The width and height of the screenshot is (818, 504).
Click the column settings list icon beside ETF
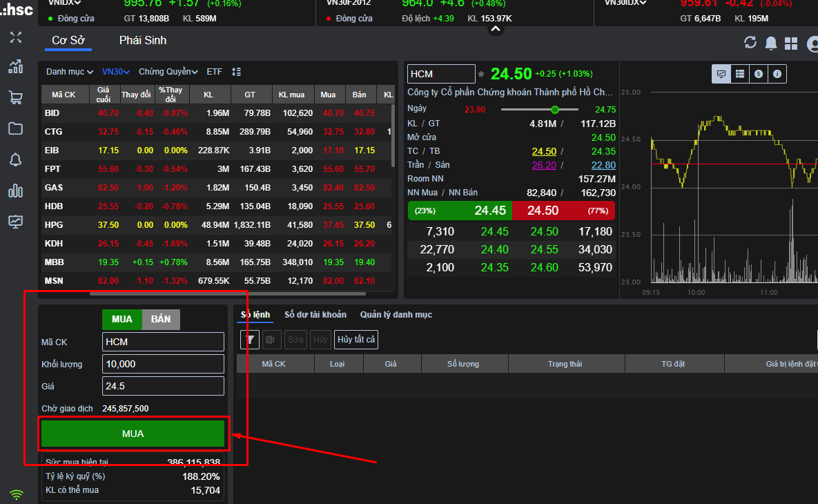(x=236, y=72)
